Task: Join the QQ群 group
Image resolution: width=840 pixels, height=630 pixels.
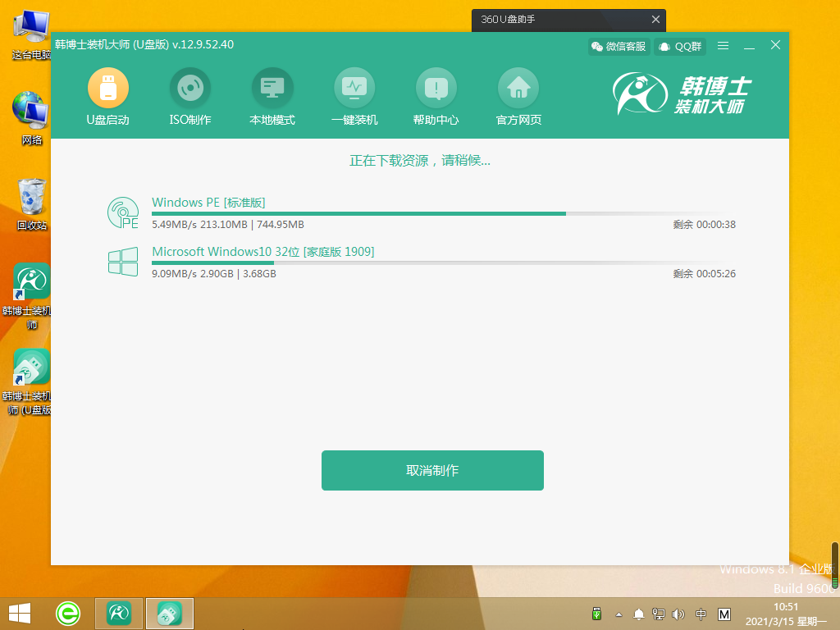Action: (679, 46)
